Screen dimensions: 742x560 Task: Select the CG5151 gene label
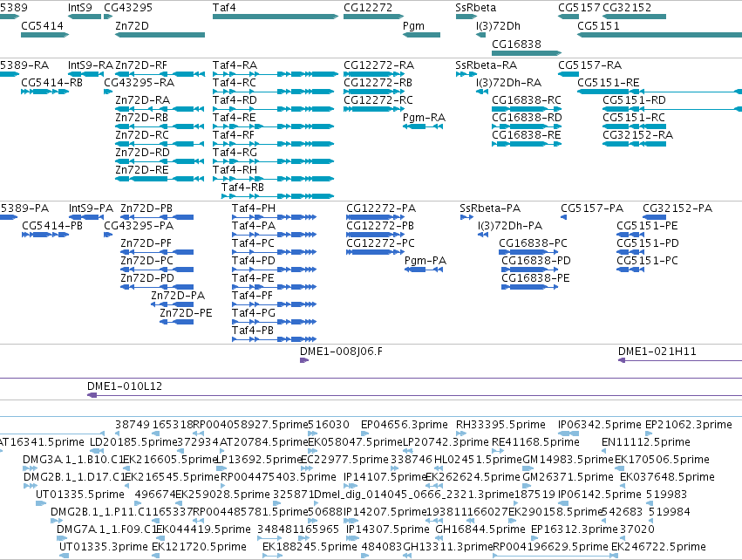[599, 25]
